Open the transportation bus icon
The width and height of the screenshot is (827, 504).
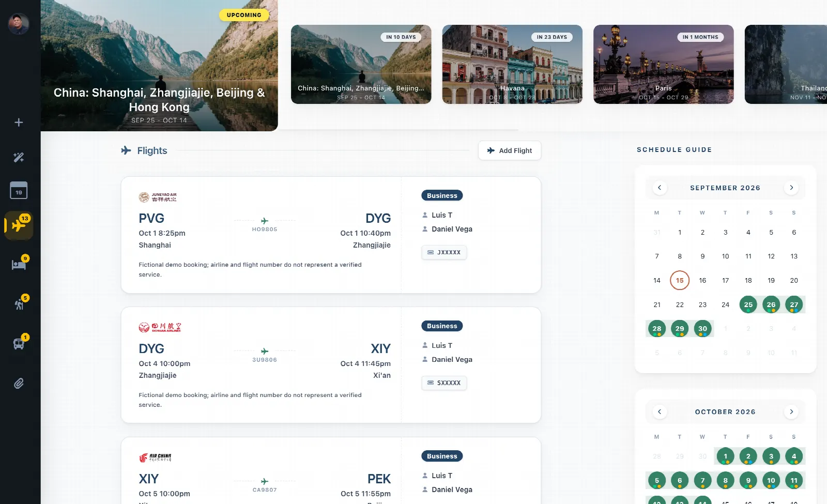tap(19, 343)
